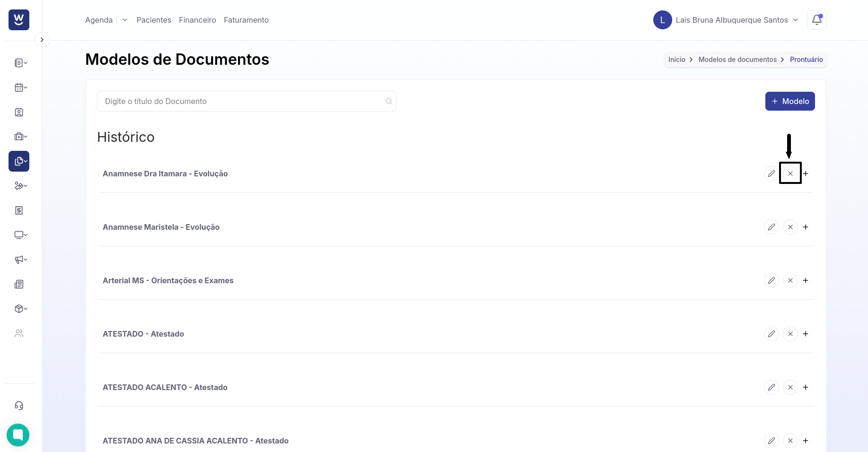Viewport: 868px width, 452px height.
Task: Delete ATESTADO ACALENTO - Atestado
Action: pos(790,387)
